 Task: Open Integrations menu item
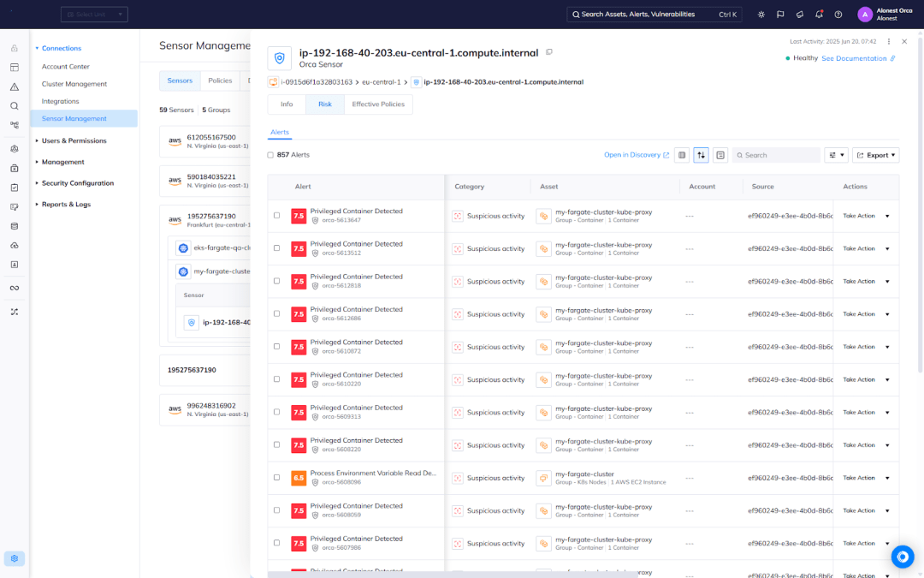tap(60, 101)
